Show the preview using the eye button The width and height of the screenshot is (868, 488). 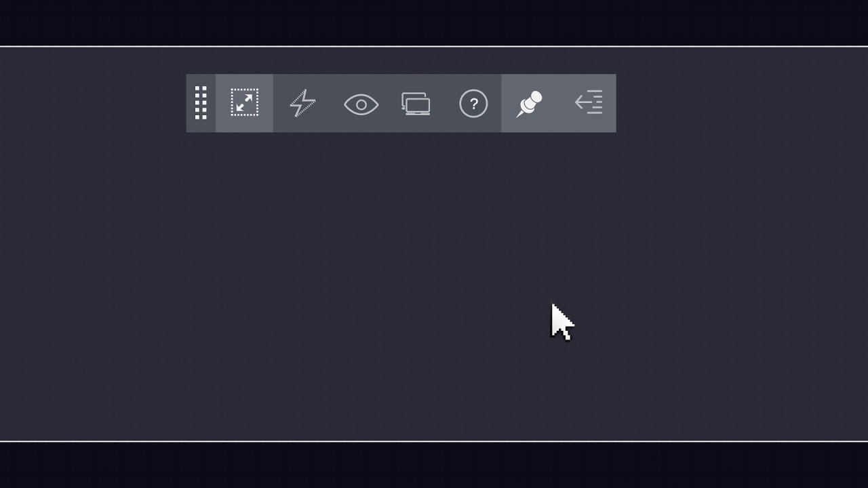point(361,104)
